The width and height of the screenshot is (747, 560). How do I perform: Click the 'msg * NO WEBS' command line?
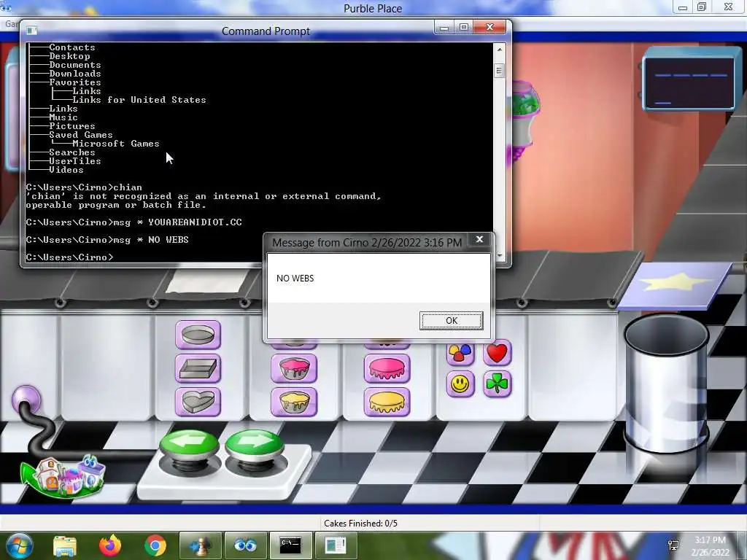(107, 239)
